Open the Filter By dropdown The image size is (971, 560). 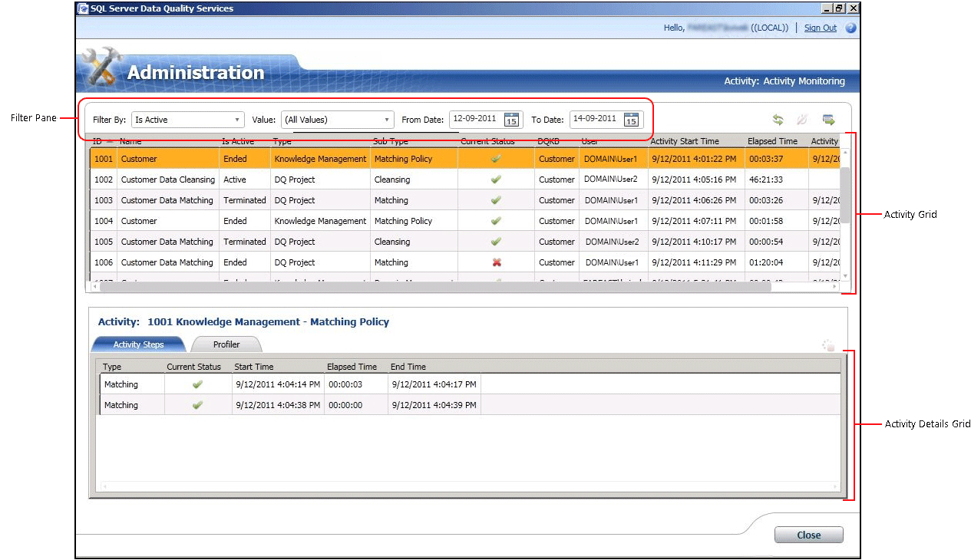(x=187, y=120)
